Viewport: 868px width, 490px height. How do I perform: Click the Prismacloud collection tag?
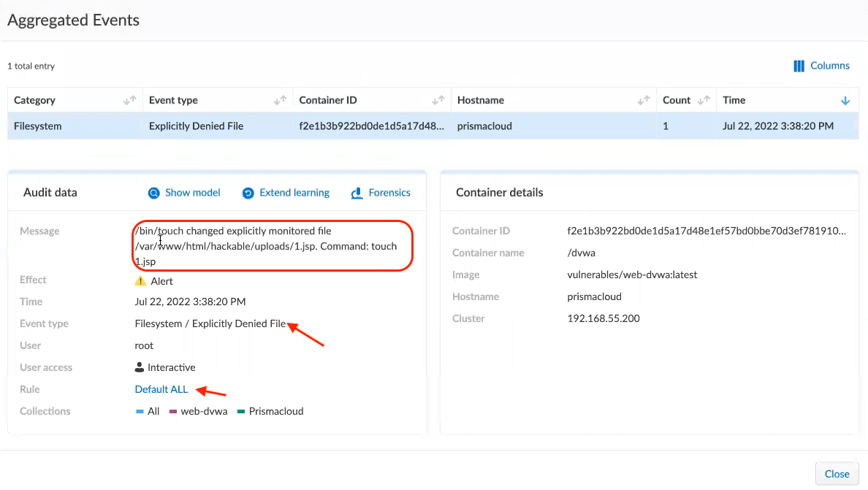pos(275,411)
